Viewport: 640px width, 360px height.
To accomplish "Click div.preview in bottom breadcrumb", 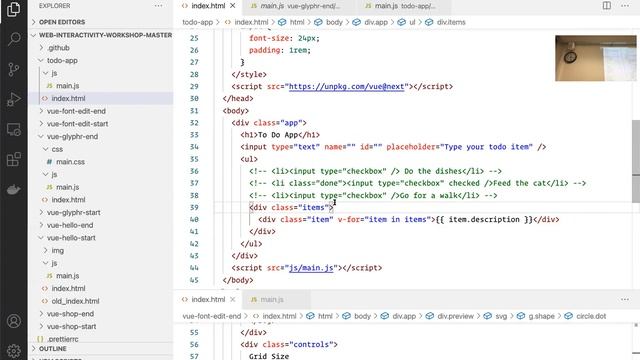I will tap(456, 316).
